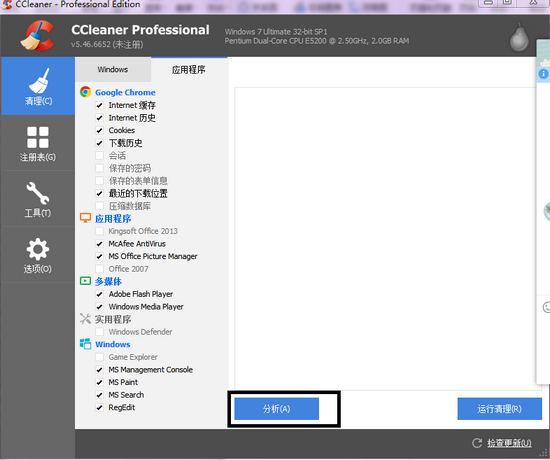Enable the 压缩数据库 checkbox
The image size is (550, 460).
pos(100,206)
